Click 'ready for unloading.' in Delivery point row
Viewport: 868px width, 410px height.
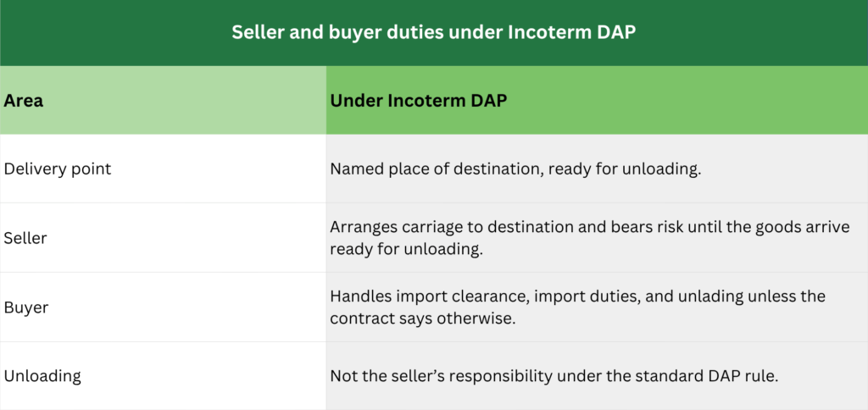pos(625,169)
